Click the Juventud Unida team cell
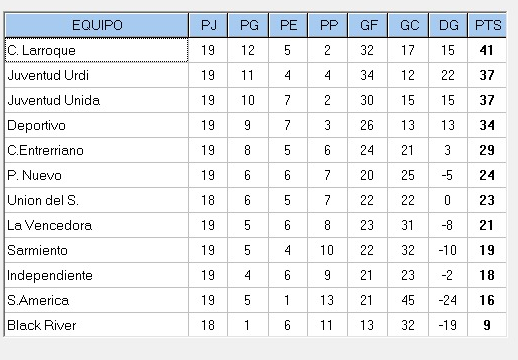The width and height of the screenshot is (518, 360). (97, 100)
